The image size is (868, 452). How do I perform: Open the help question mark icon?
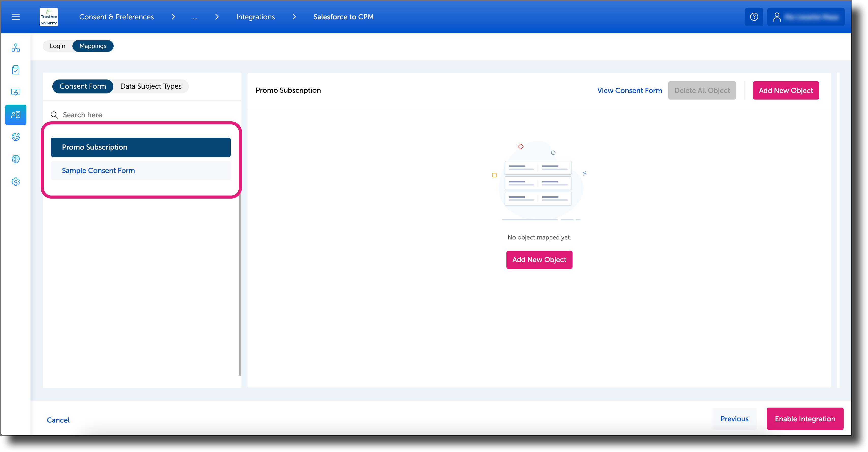pos(754,17)
